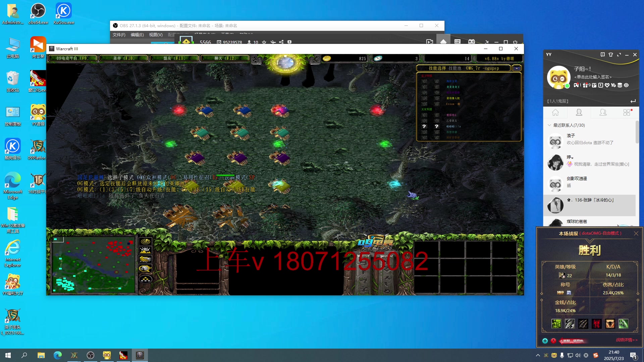Image resolution: width=644 pixels, height=362 pixels.
Task: Open 视图(V) menu in OBS window
Action: pyautogui.click(x=156, y=35)
